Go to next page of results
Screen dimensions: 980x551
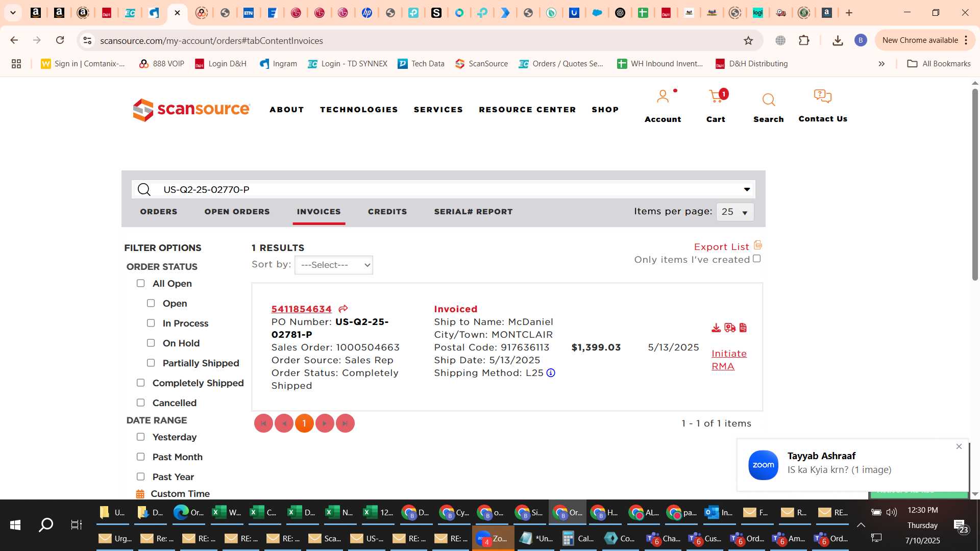[x=325, y=423]
